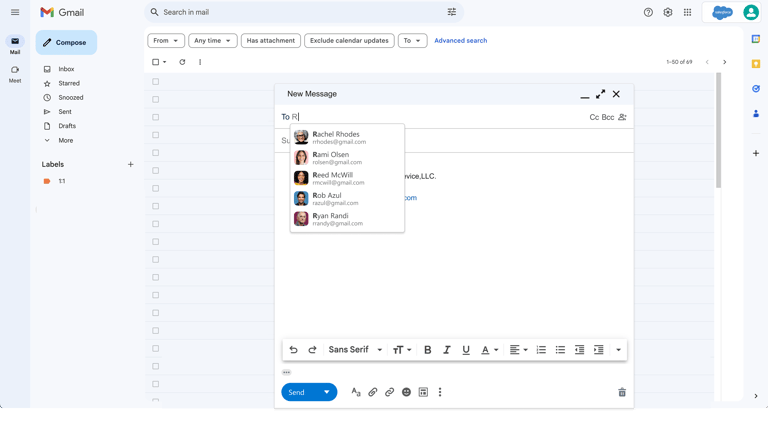Screen dimensions: 768x429
Task: Open the text size dropdown
Action: click(402, 350)
